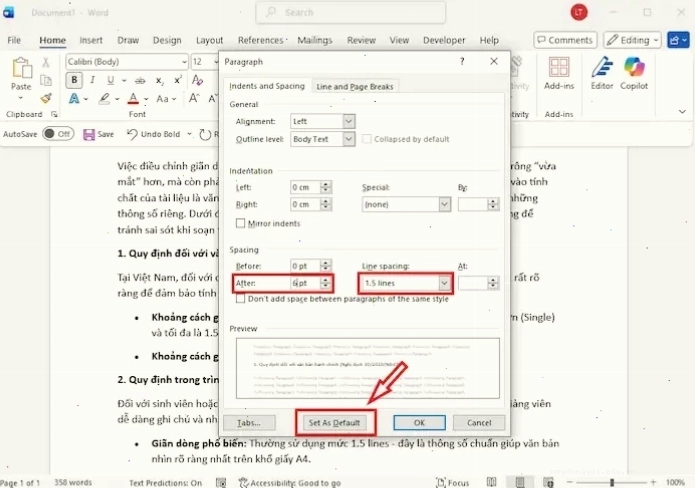Check the Mirror indents checkbox
This screenshot has height=488, width=695.
point(240,223)
